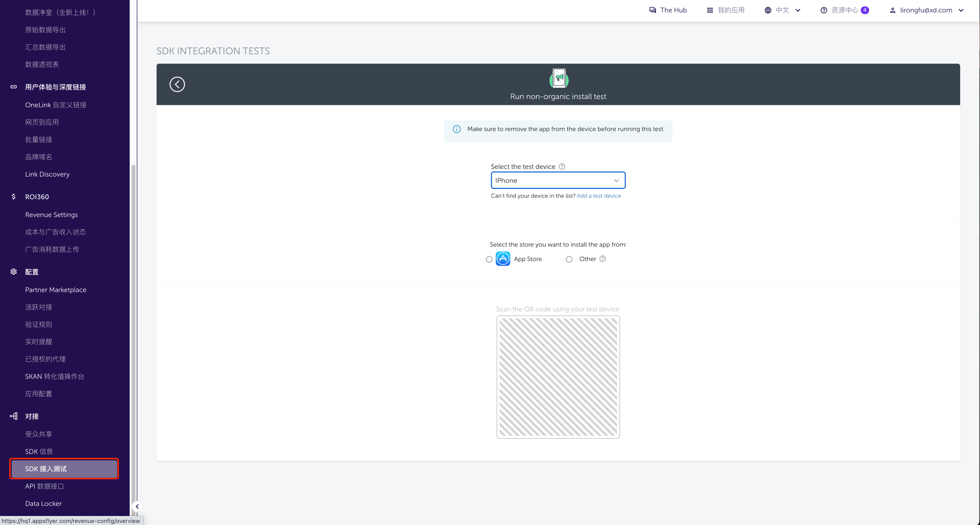Click the 我的应用 grid icon

coord(710,10)
